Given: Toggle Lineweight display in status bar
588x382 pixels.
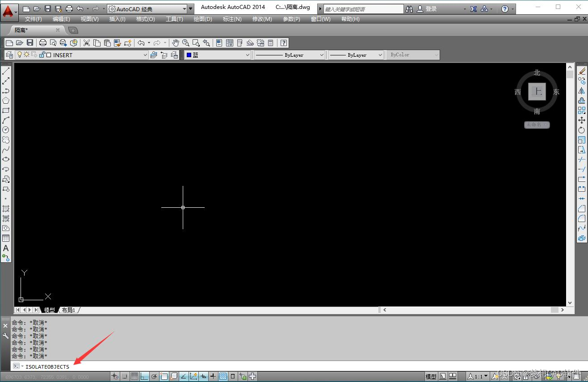Looking at the screenshot, I should coord(213,377).
